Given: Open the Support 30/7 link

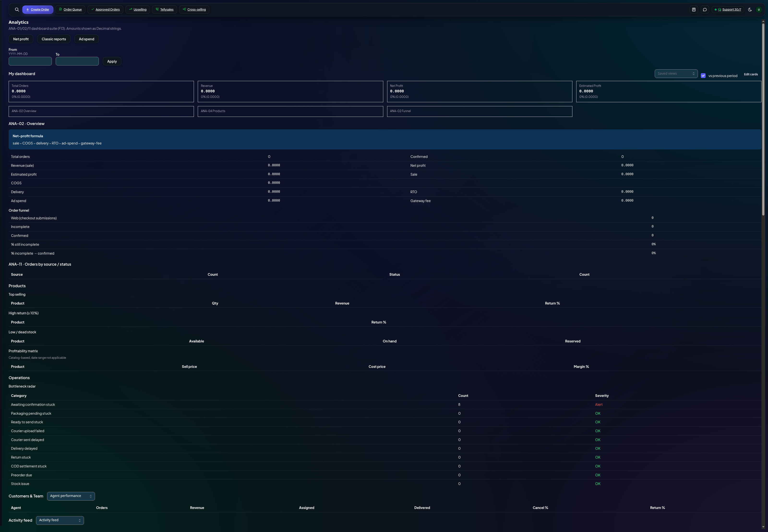Looking at the screenshot, I should (731, 10).
